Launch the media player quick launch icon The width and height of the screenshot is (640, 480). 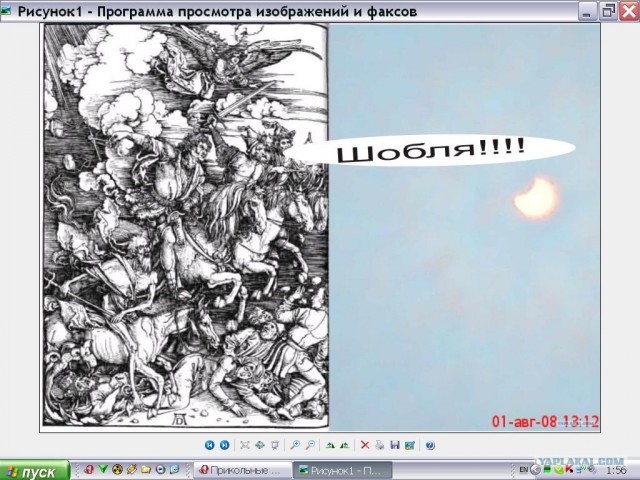click(160, 469)
